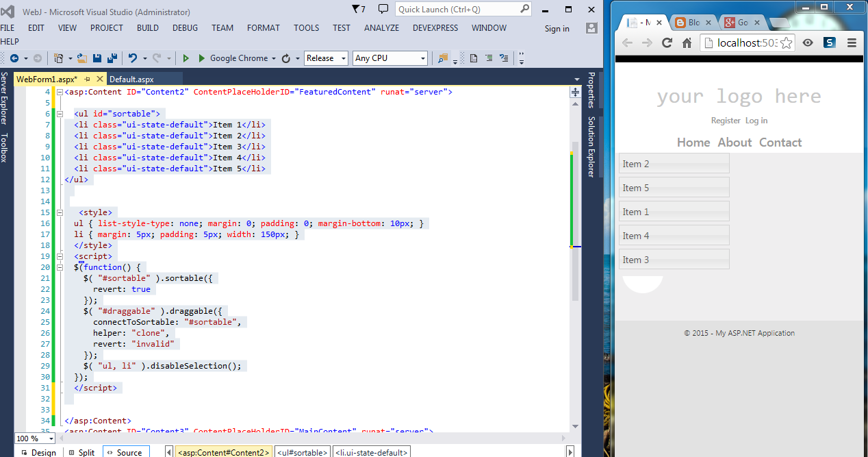Viewport: 868px width, 457px height.
Task: Open the About link on the web page
Action: click(735, 143)
